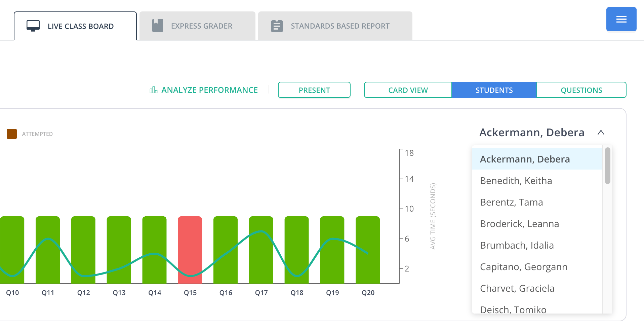
Task: Click the green Q16 bar
Action: point(226,250)
